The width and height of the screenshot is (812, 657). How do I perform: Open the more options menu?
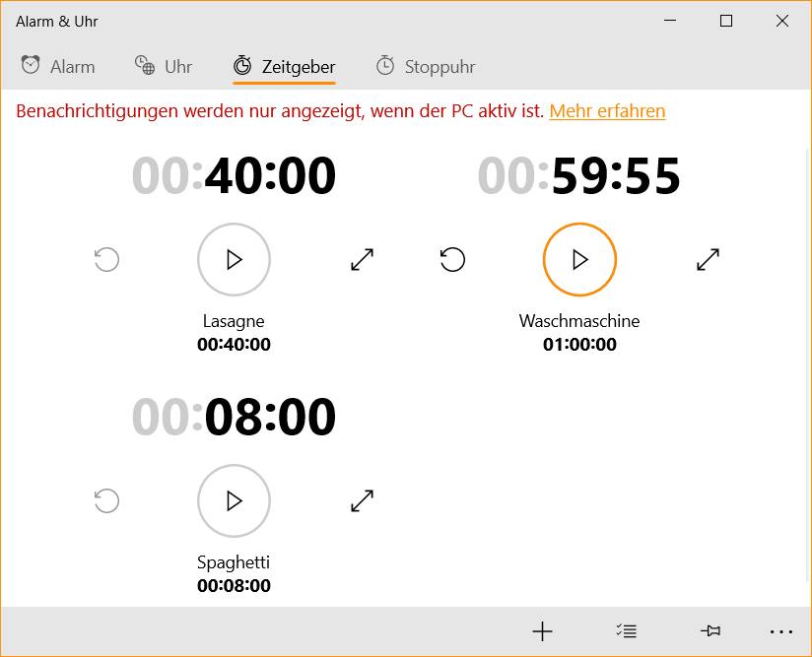pos(780,631)
